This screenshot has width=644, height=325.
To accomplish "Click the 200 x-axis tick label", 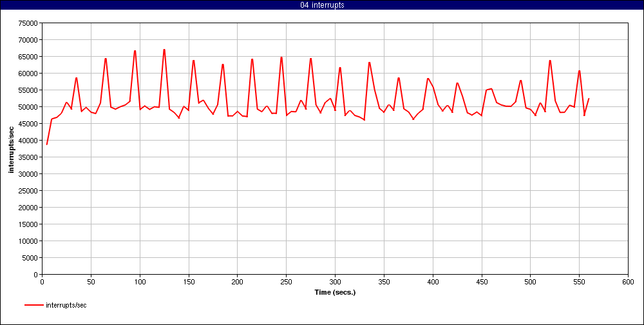I will 237,282.
